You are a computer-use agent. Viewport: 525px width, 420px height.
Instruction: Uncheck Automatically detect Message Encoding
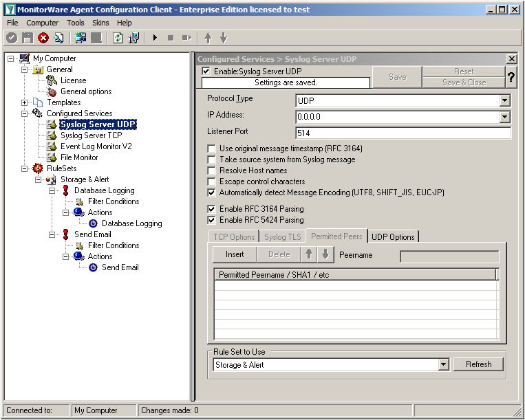pyautogui.click(x=211, y=192)
